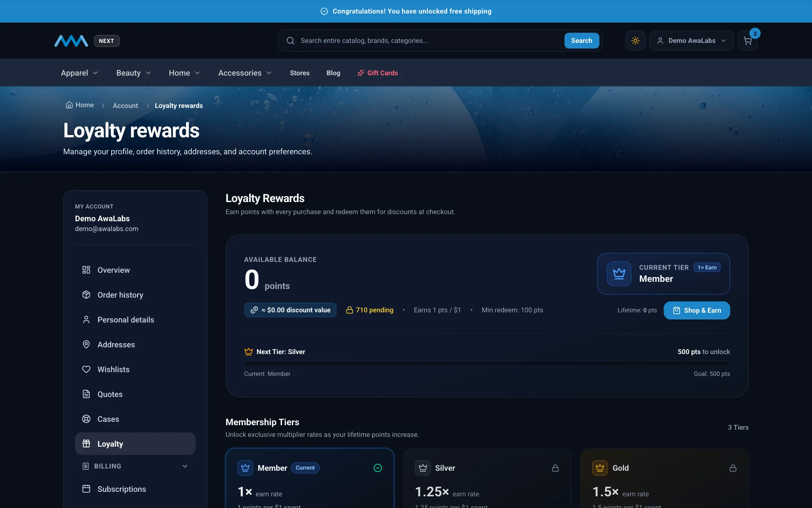Click the AwaLabs wave logo
The height and width of the screenshot is (508, 812).
point(71,41)
